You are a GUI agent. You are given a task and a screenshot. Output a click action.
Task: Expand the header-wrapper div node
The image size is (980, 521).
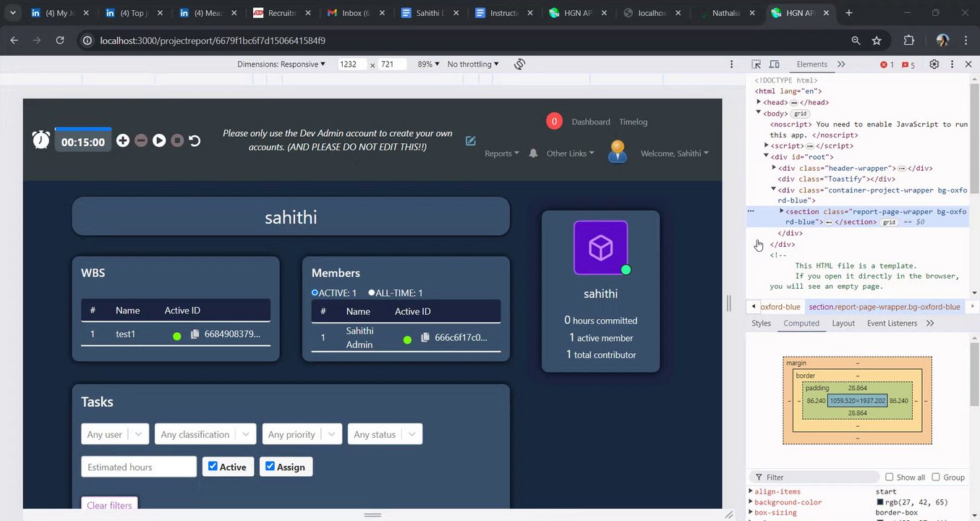click(x=774, y=168)
